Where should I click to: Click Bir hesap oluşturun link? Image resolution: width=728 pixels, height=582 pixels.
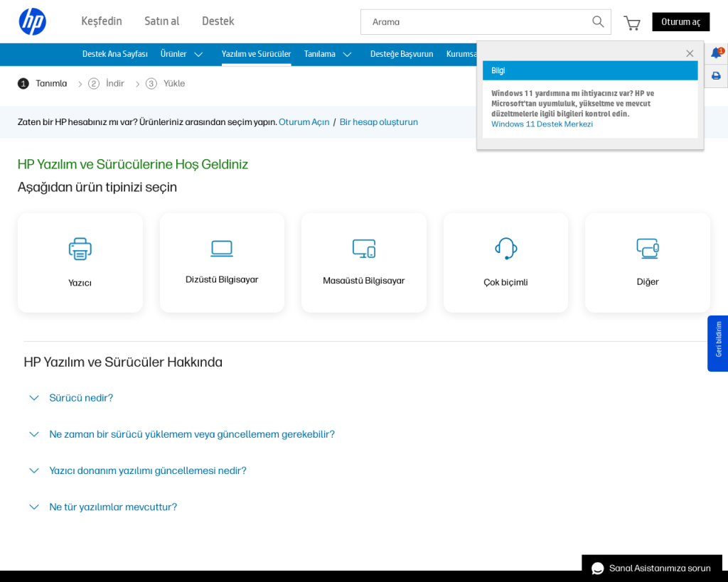point(379,122)
